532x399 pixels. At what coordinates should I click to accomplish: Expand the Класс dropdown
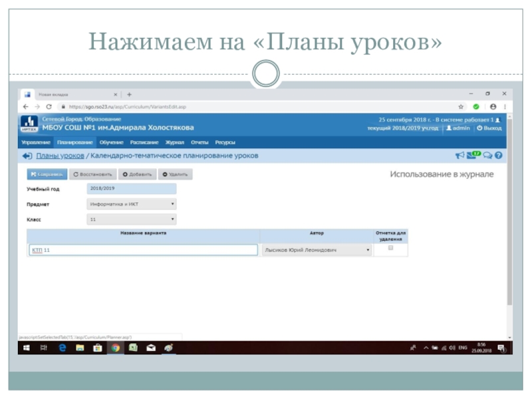[x=132, y=219]
